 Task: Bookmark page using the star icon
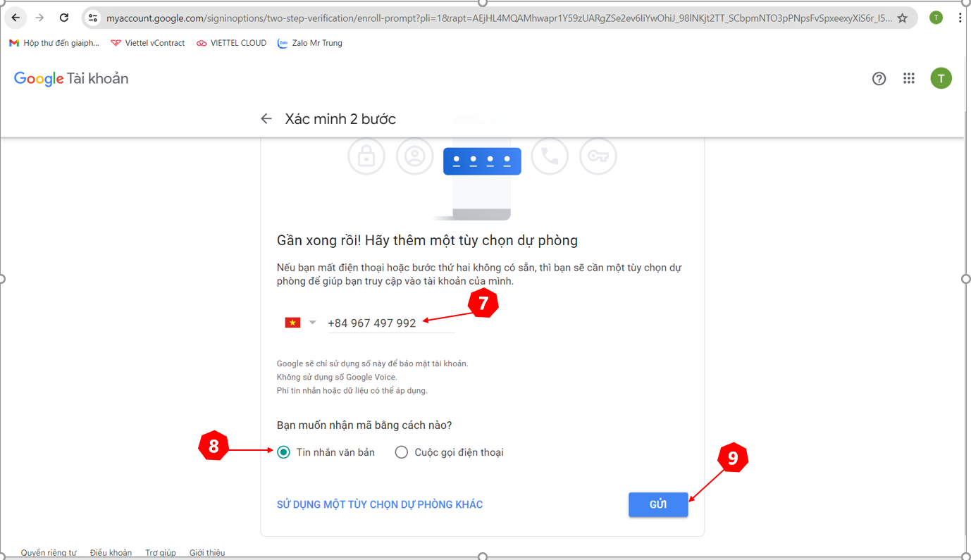pos(903,18)
